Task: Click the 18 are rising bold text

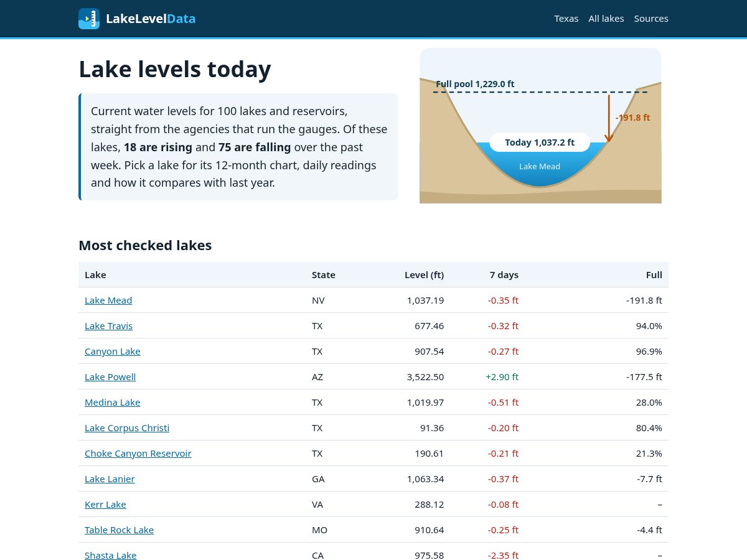Action: tap(158, 147)
